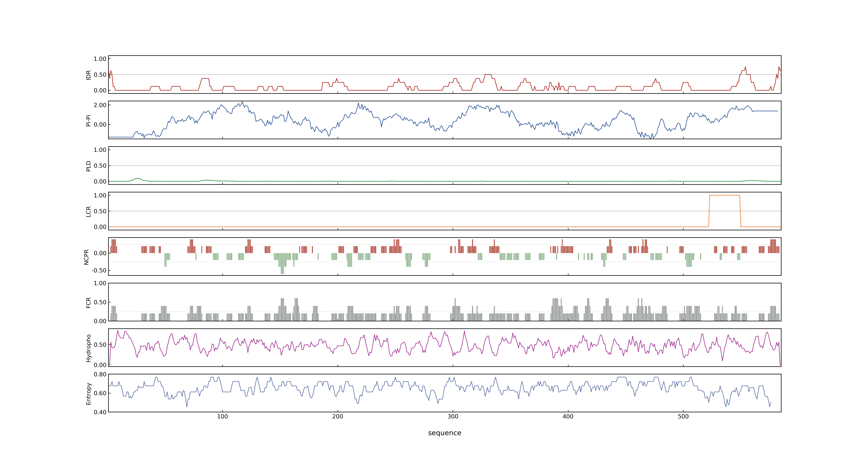This screenshot has height=463, width=868.
Task: Select the 500 tick label on x-axis
Action: pos(683,416)
